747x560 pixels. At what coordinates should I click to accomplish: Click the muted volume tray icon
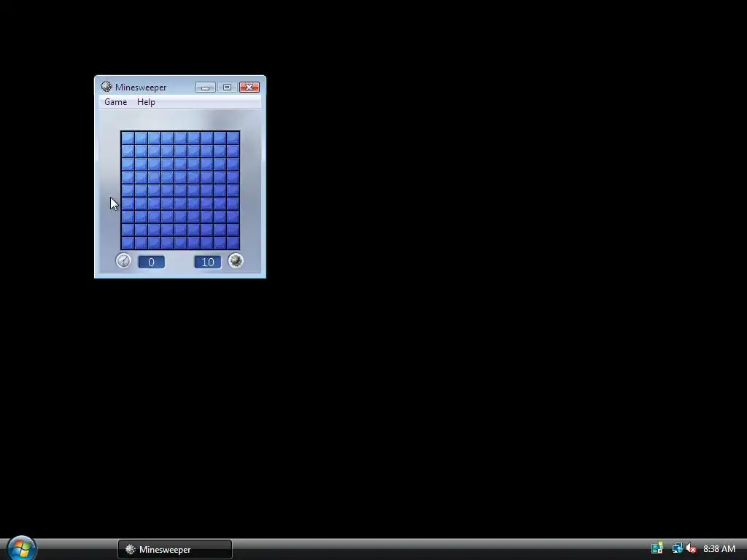[x=692, y=548]
